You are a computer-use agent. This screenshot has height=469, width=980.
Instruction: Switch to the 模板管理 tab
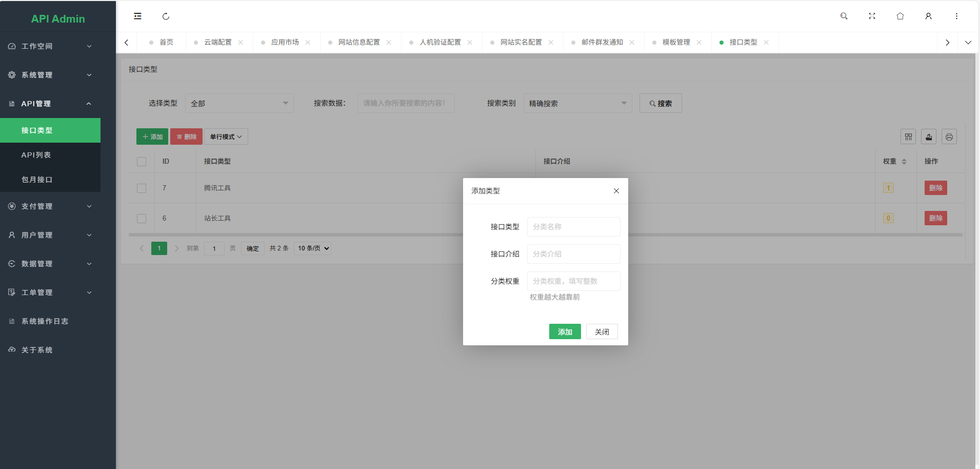click(676, 43)
